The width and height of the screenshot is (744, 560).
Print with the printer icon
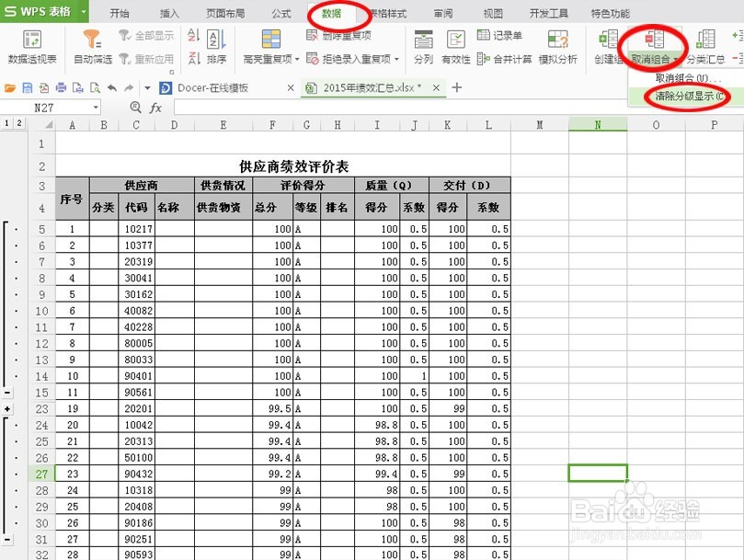61,88
